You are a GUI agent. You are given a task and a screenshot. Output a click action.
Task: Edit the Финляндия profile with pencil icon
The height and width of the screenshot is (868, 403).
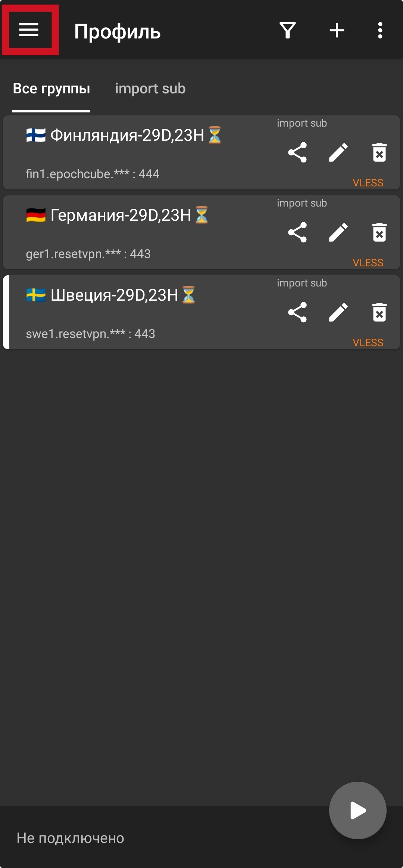(x=338, y=152)
